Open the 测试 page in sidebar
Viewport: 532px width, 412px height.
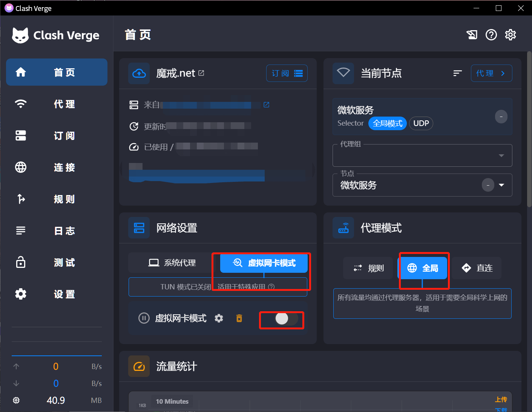57,262
